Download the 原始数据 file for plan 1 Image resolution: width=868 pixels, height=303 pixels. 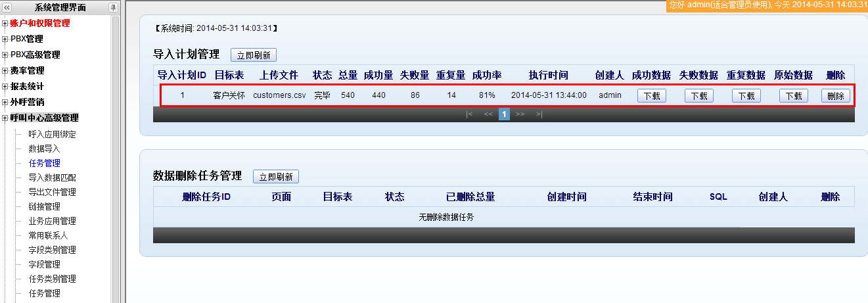794,96
